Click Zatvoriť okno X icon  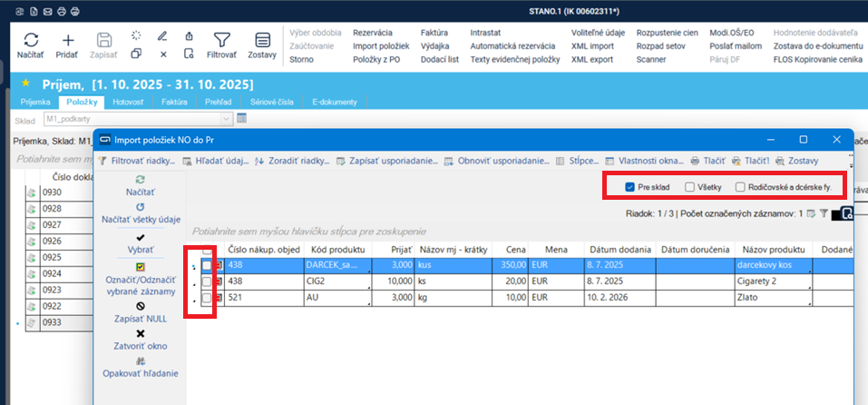pyautogui.click(x=140, y=333)
